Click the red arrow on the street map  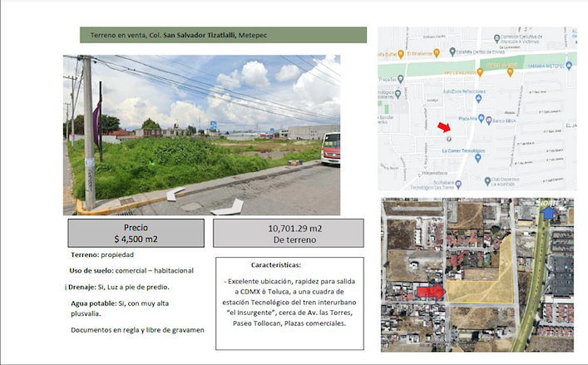(x=443, y=127)
